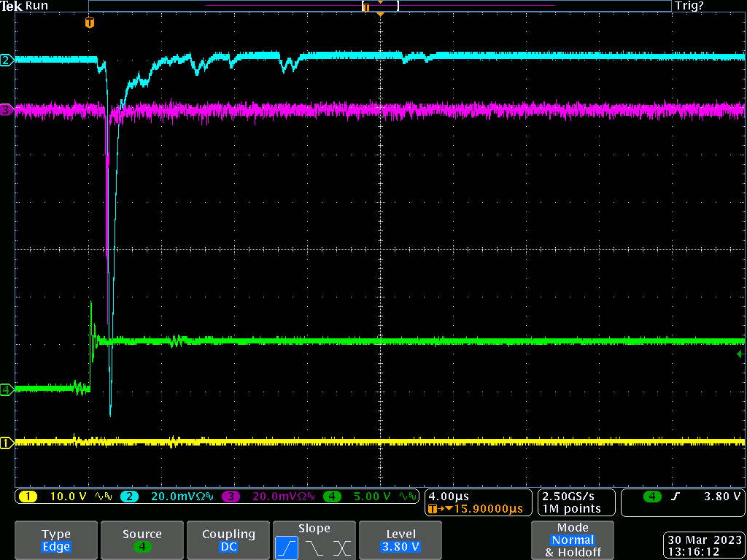Open the Mode Normal & Holdoff menu
Screen dimensions: 747x560
(x=573, y=540)
